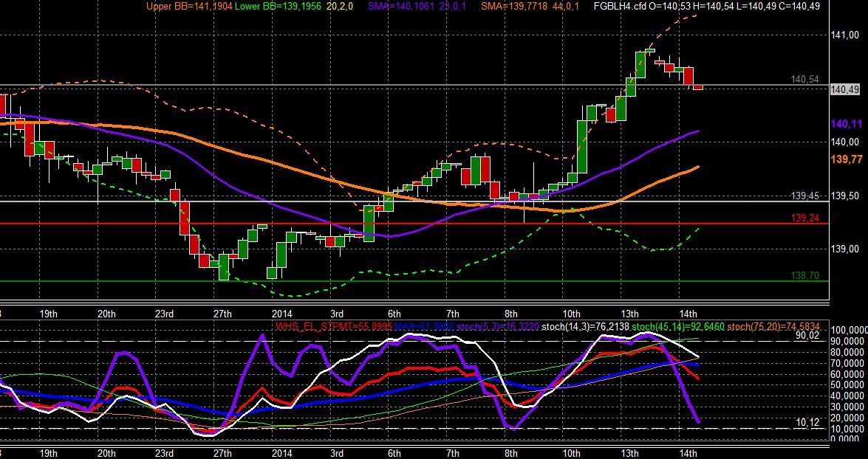Click 3rd on the stochastic panel date axis

tap(336, 454)
